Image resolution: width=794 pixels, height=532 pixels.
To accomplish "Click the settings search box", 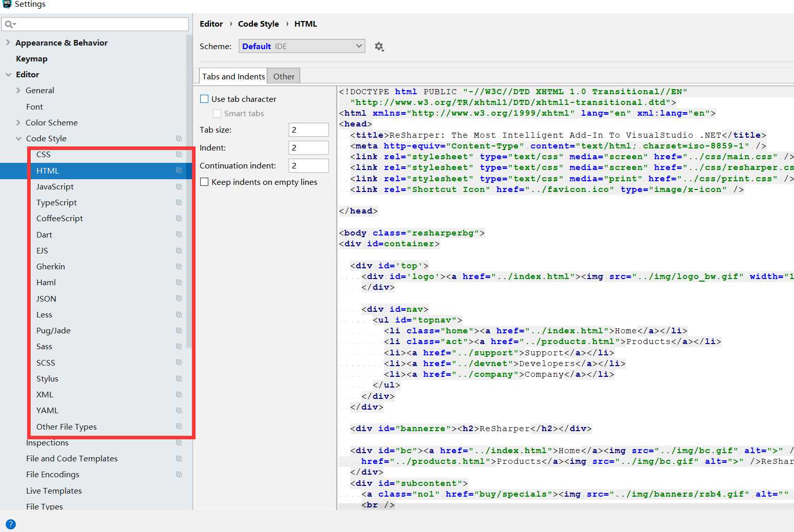I will click(95, 24).
